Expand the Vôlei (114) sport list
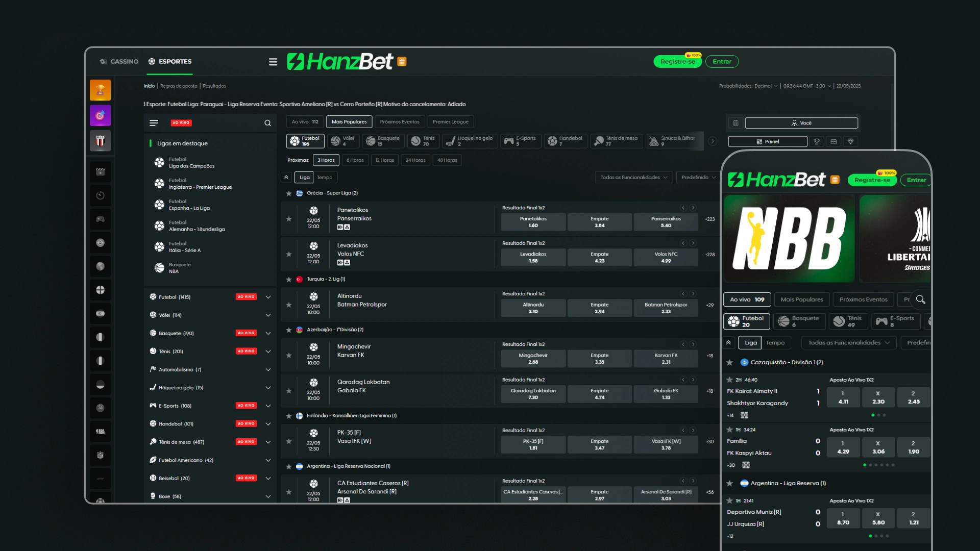This screenshot has width=980, height=551. [x=268, y=315]
